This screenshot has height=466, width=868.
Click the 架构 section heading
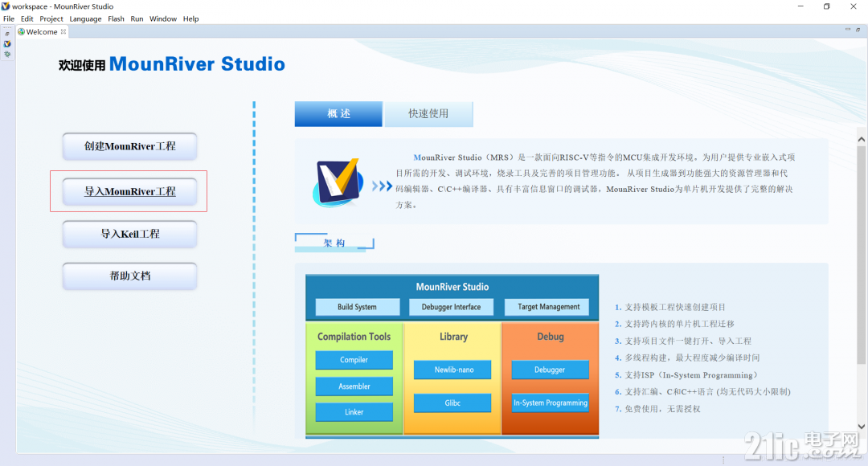click(x=334, y=243)
